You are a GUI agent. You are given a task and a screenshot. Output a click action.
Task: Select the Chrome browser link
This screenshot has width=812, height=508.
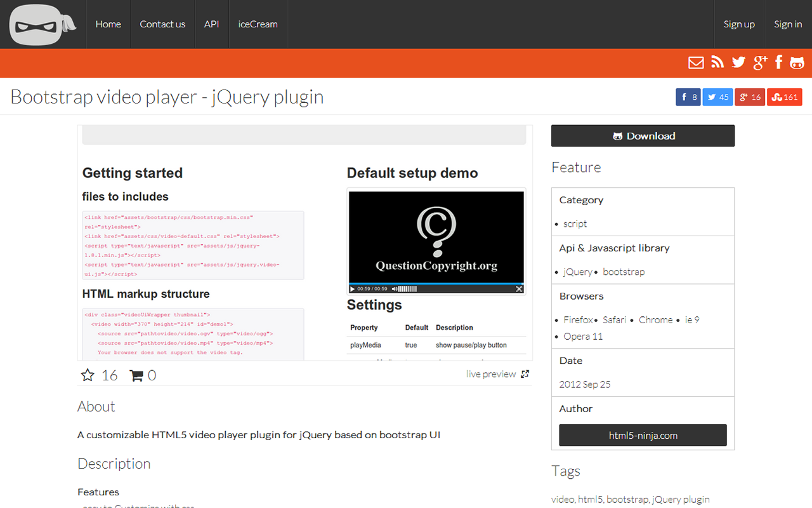pyautogui.click(x=656, y=320)
